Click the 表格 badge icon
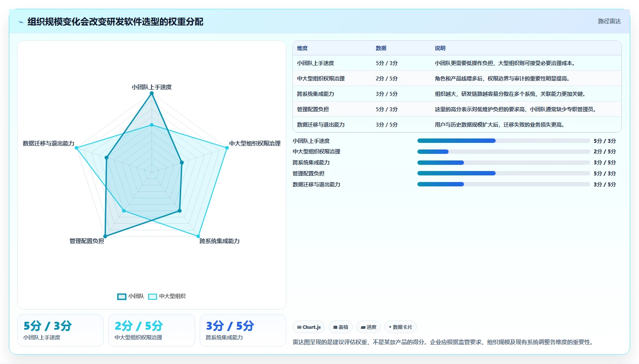Viewport: 639px width, 364px height. pos(335,327)
